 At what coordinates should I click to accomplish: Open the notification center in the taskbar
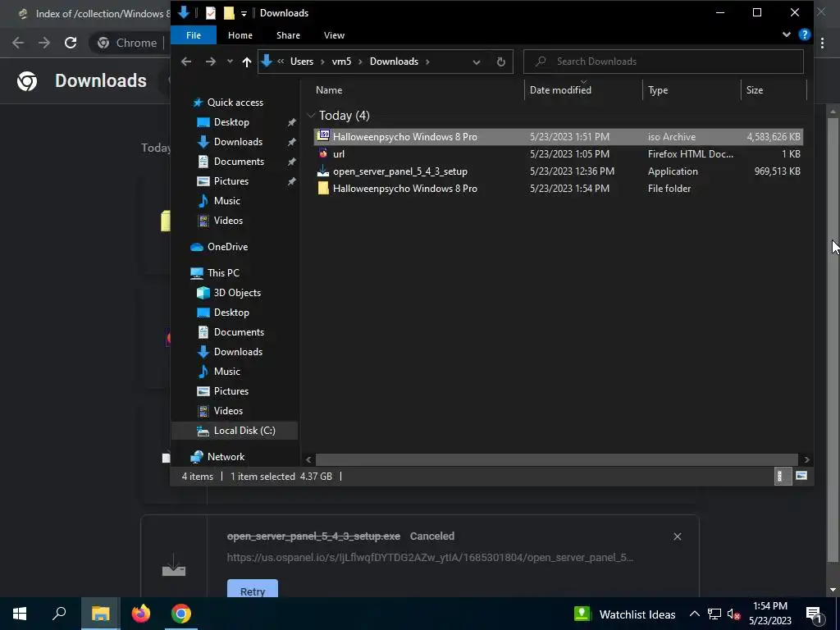[814, 614]
